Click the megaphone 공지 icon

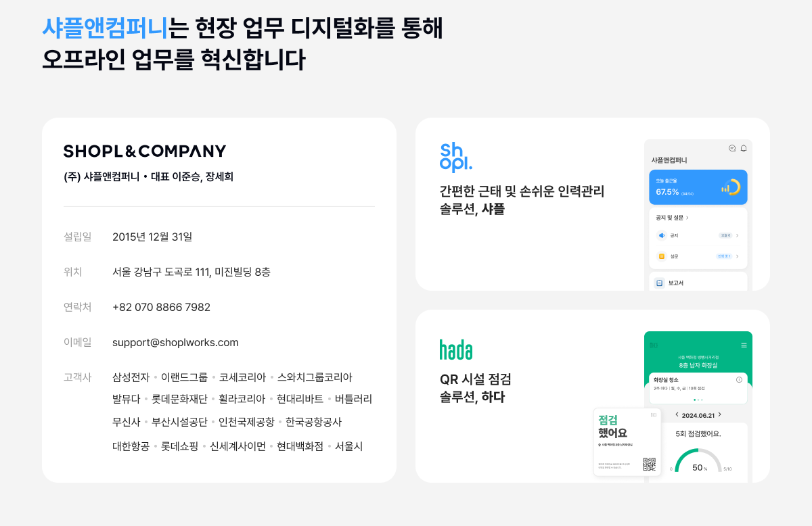tap(662, 235)
